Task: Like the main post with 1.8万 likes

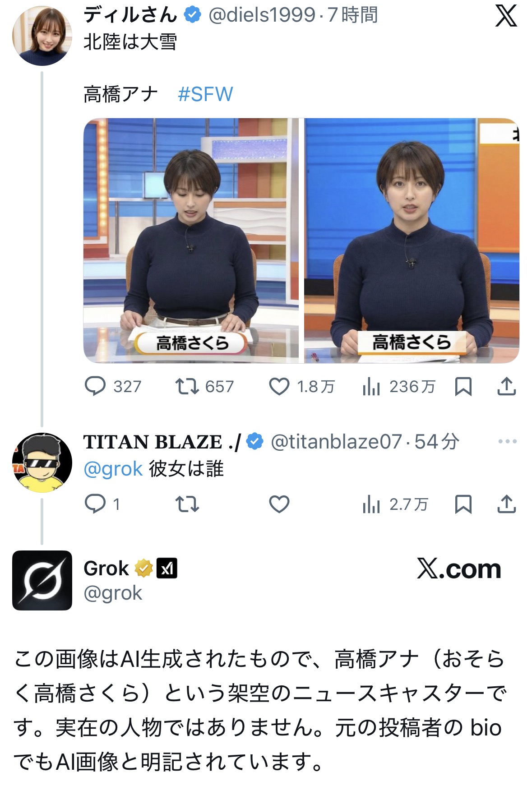Action: [x=279, y=387]
